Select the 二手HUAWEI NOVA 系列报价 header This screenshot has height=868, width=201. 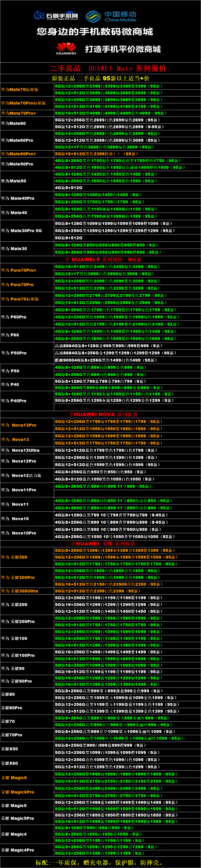tap(100, 415)
